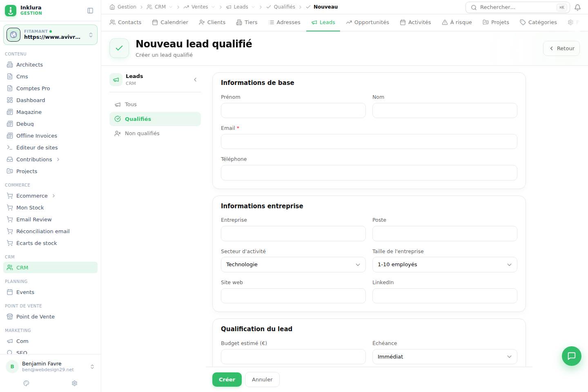Image resolution: width=588 pixels, height=392 pixels.
Task: Click the home icon in Gestion breadcrumb
Action: click(112, 7)
